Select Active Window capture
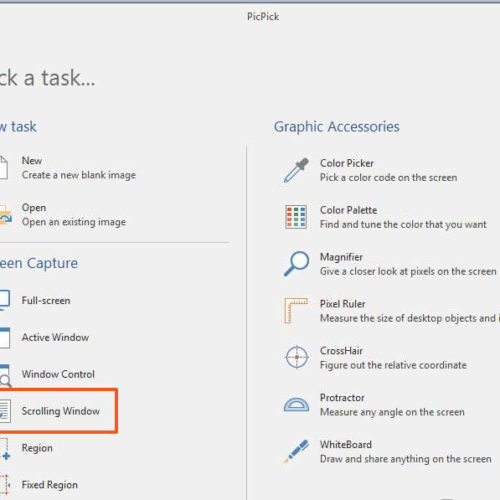The width and height of the screenshot is (500, 500). (55, 337)
